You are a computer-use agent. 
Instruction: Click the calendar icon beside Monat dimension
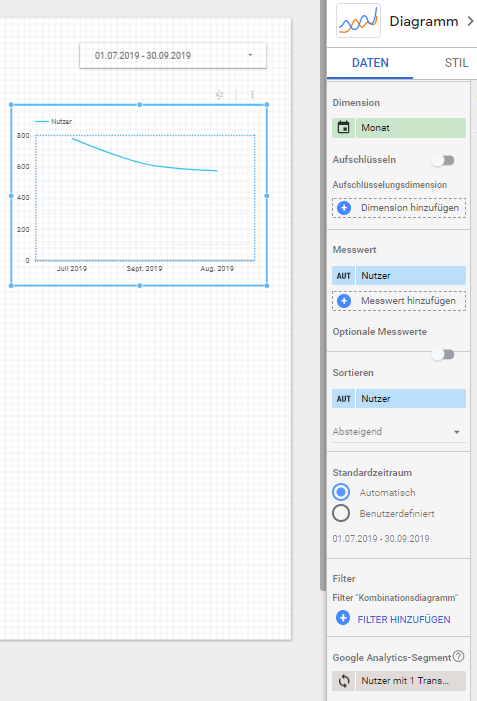pos(343,127)
